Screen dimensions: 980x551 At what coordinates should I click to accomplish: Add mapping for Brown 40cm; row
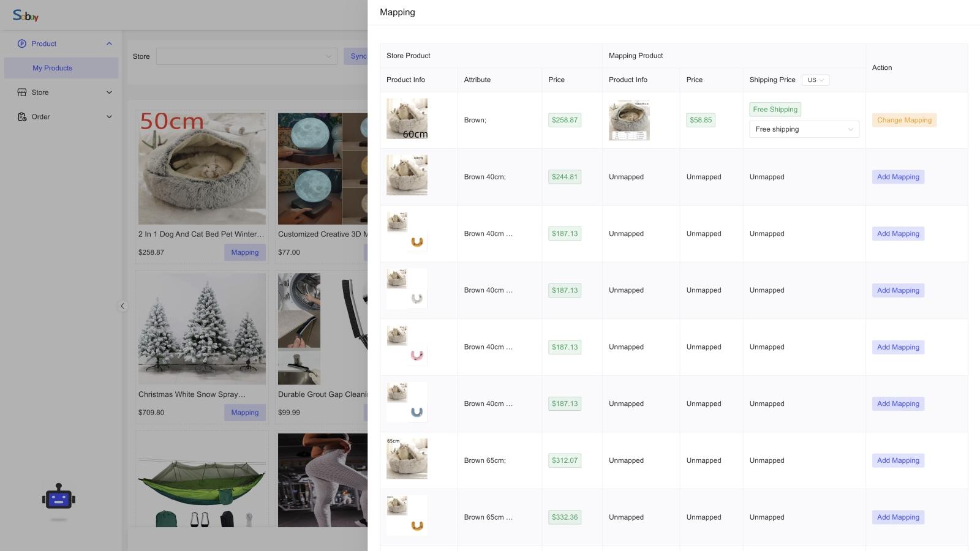tap(898, 177)
